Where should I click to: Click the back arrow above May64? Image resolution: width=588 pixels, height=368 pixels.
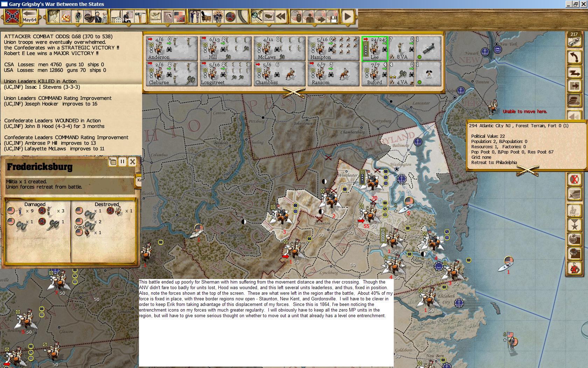click(x=30, y=13)
